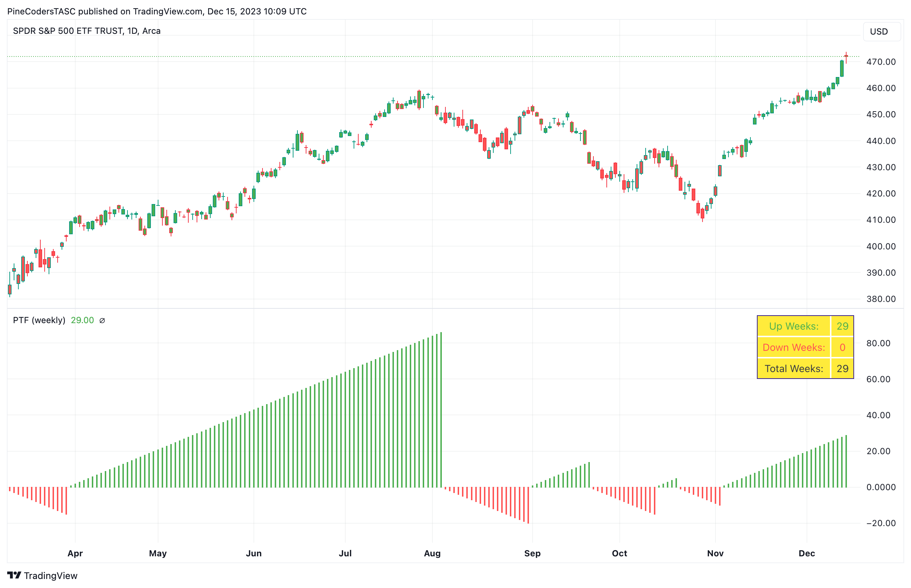911x588 pixels.
Task: Click the 390.00 price scale label
Action: point(881,273)
